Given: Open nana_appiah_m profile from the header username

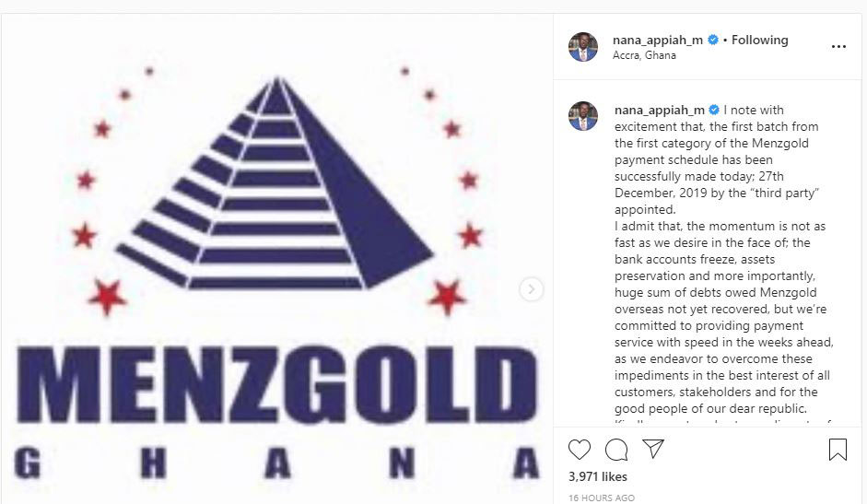Looking at the screenshot, I should (658, 40).
